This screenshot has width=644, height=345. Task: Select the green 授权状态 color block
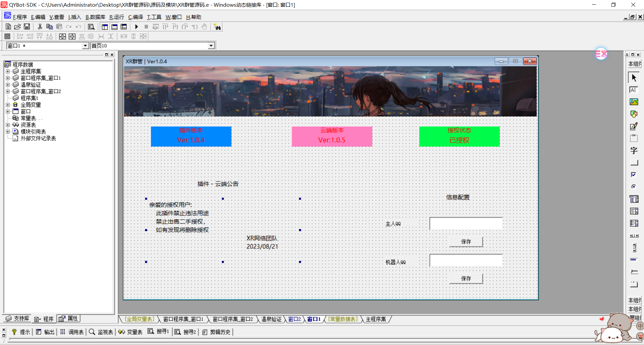point(459,136)
